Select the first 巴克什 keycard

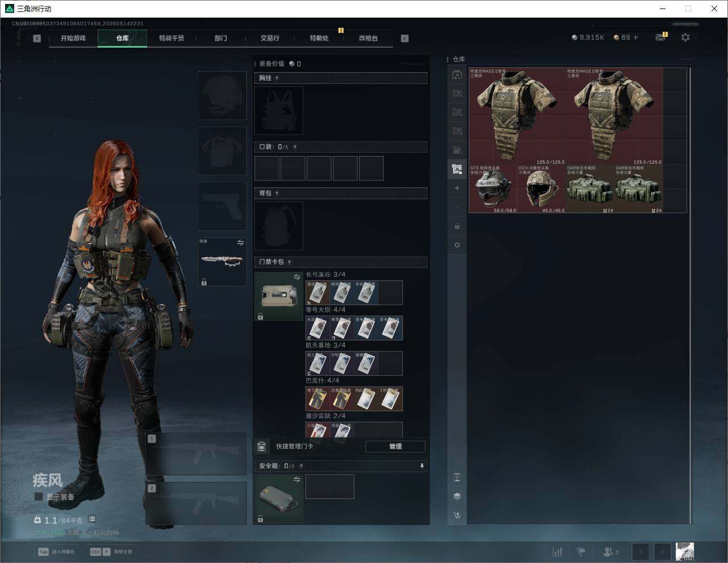pyautogui.click(x=317, y=399)
